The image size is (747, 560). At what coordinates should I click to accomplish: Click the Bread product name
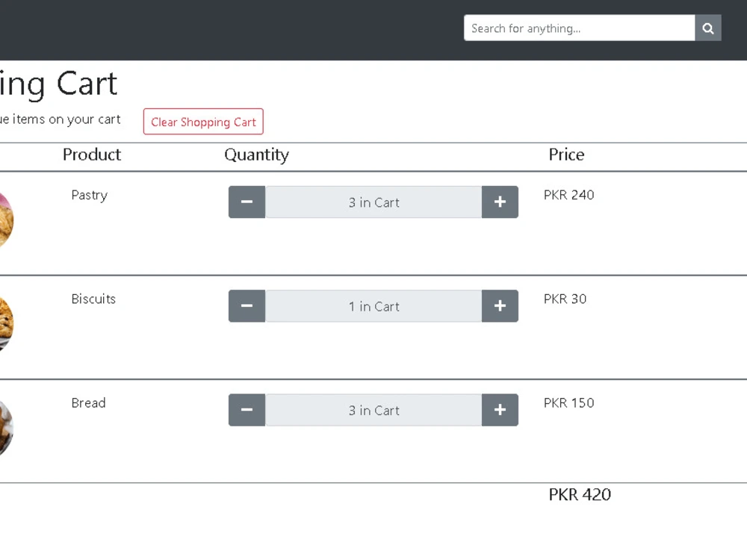pyautogui.click(x=89, y=403)
